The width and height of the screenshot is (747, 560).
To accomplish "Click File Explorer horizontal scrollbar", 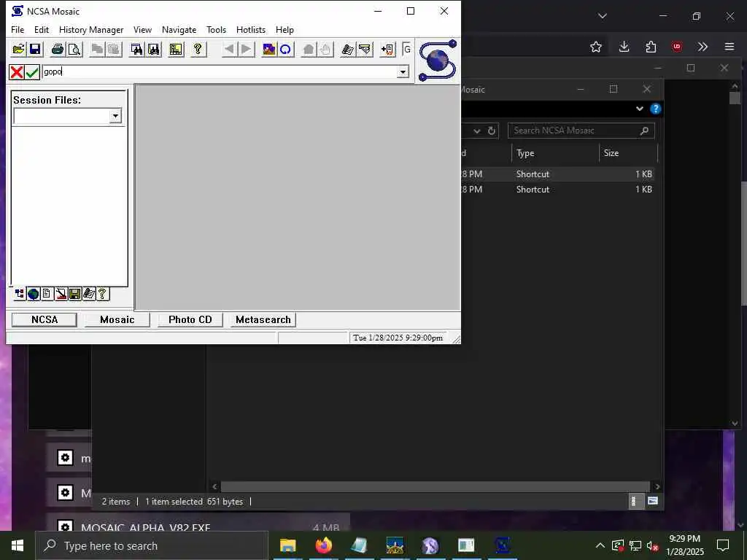I will click(436, 486).
